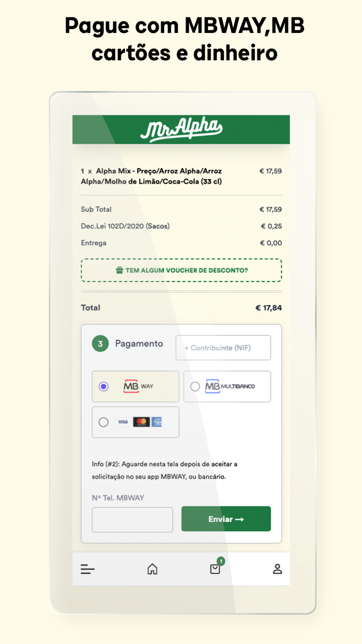The width and height of the screenshot is (362, 644).
Task: Click the Enviar button
Action: coord(226,519)
